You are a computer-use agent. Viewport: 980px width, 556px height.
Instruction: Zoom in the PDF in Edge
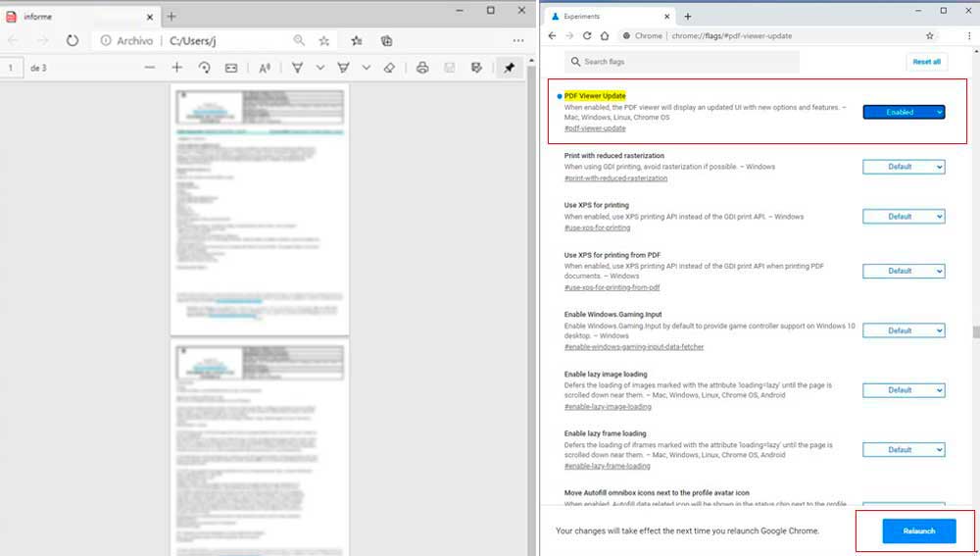point(176,68)
